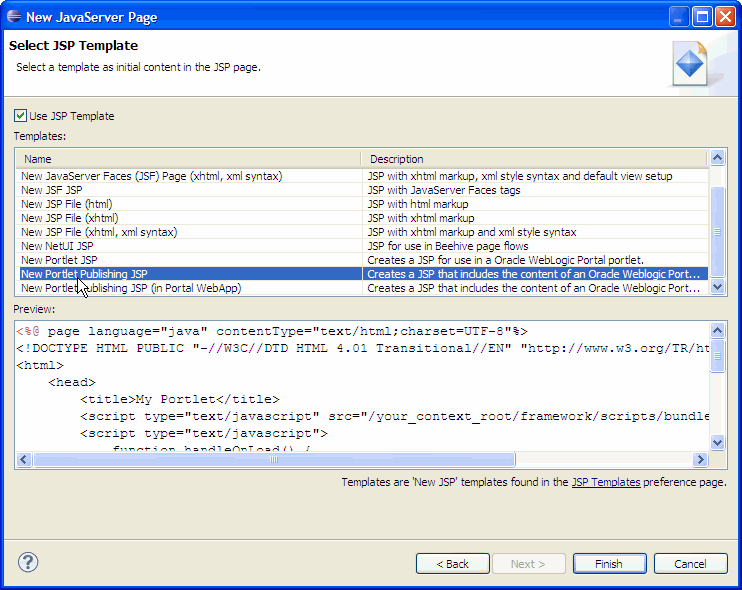
Task: Maximize the New JavaServer Page dialog
Action: click(x=702, y=17)
